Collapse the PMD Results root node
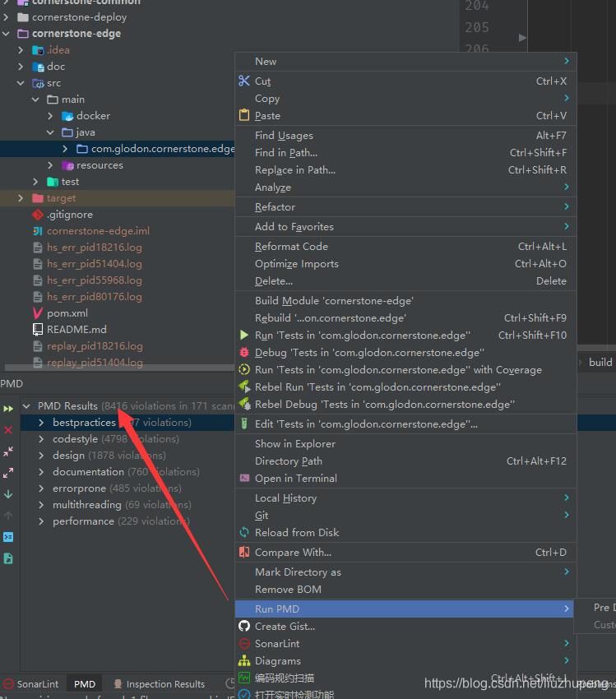Image resolution: width=616 pixels, height=699 pixels. (x=26, y=406)
